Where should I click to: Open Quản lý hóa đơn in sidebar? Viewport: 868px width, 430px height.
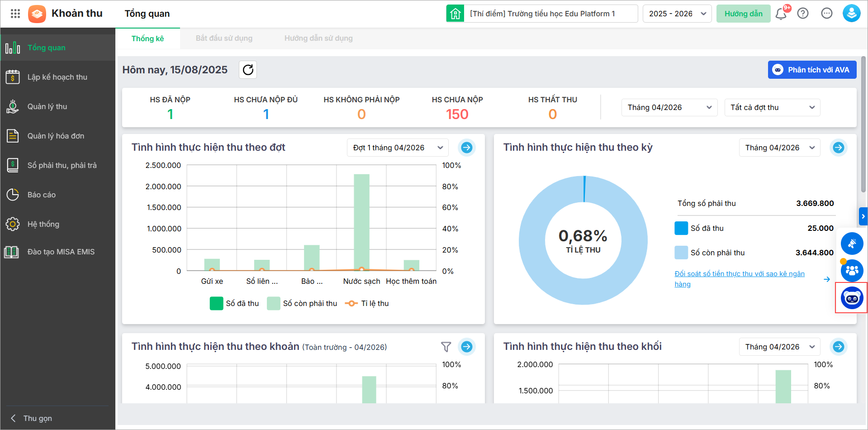56,136
